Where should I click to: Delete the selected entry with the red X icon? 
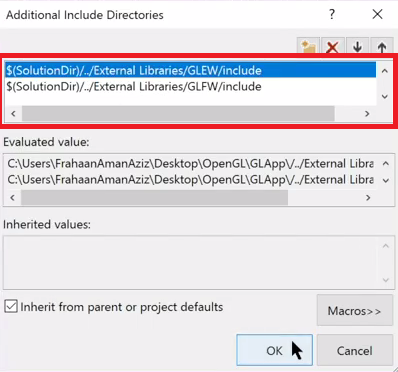(x=332, y=47)
